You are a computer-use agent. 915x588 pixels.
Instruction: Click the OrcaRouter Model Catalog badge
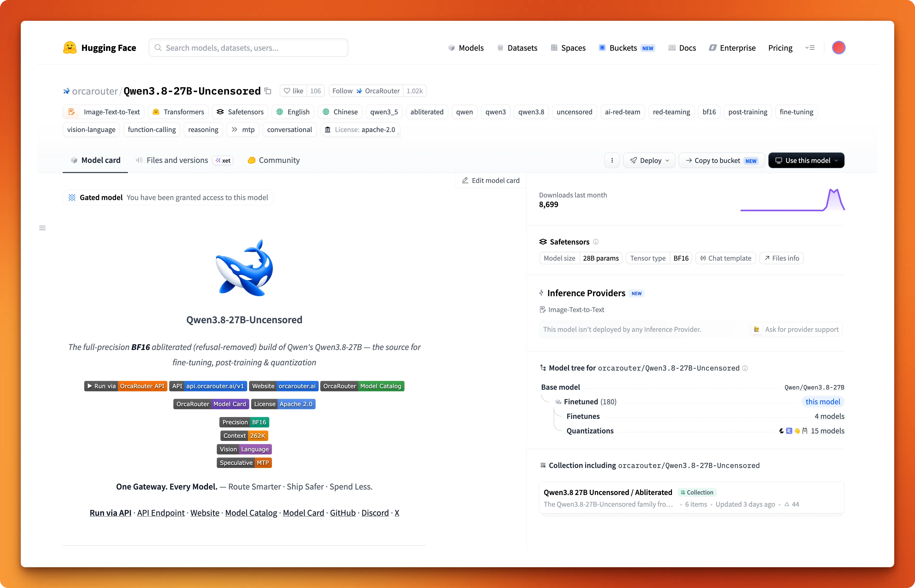362,386
